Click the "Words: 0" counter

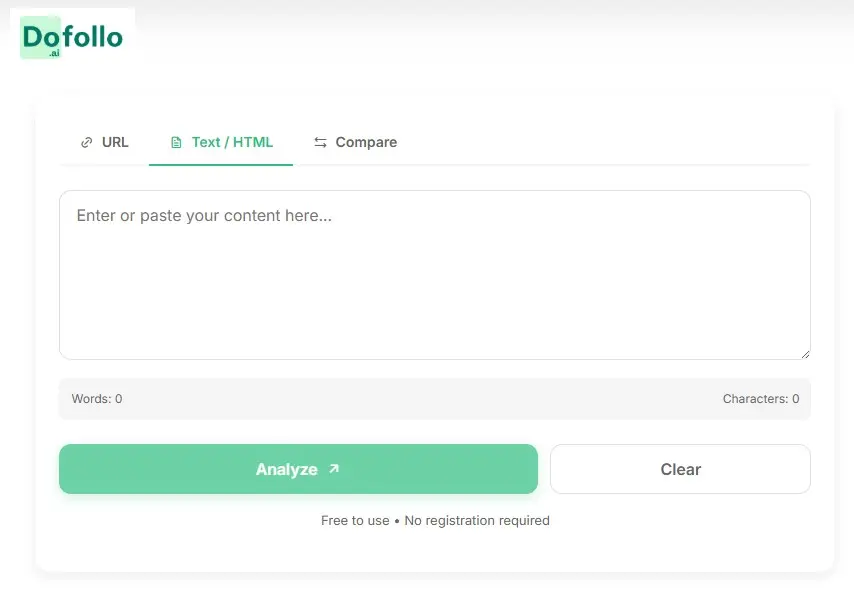[96, 398]
